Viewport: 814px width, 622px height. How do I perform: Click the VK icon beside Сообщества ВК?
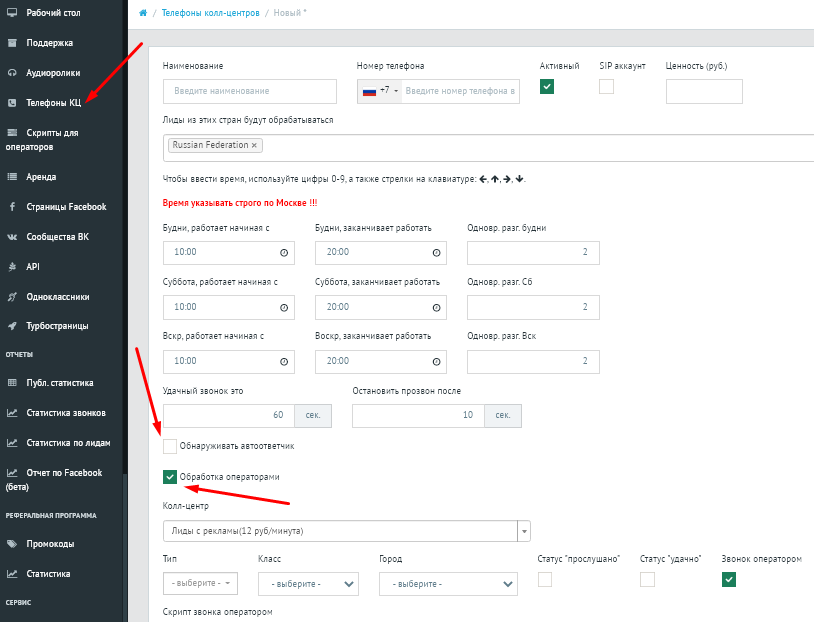click(12, 237)
